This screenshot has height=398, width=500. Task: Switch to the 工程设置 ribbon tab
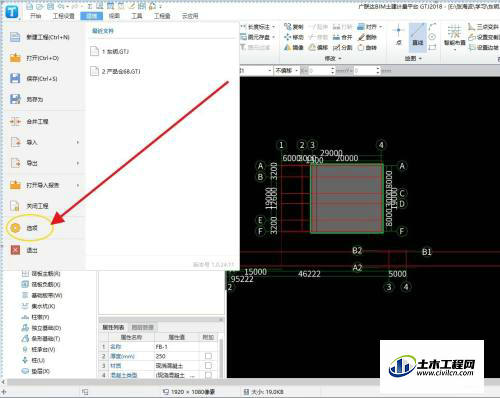click(x=64, y=16)
